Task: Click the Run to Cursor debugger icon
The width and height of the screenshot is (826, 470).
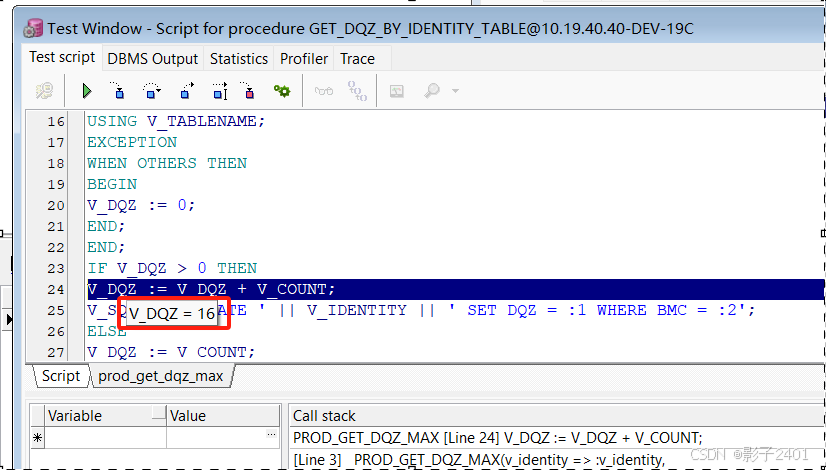Action: (x=220, y=91)
